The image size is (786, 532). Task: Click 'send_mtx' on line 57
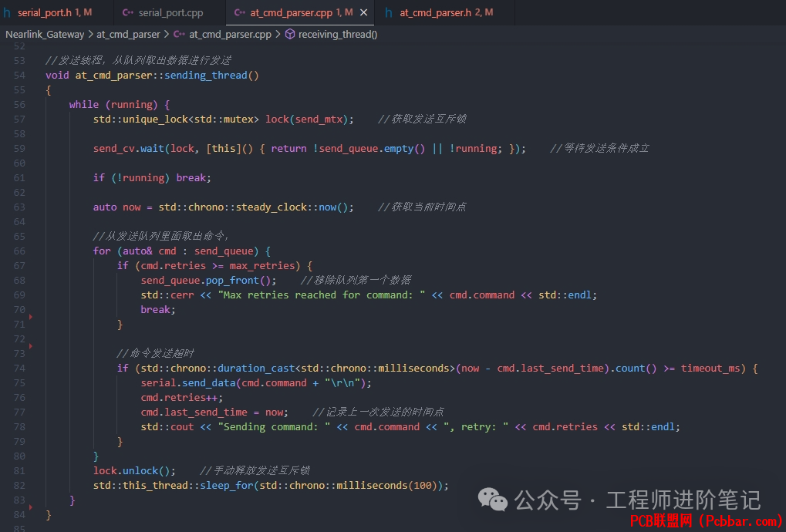(x=319, y=120)
